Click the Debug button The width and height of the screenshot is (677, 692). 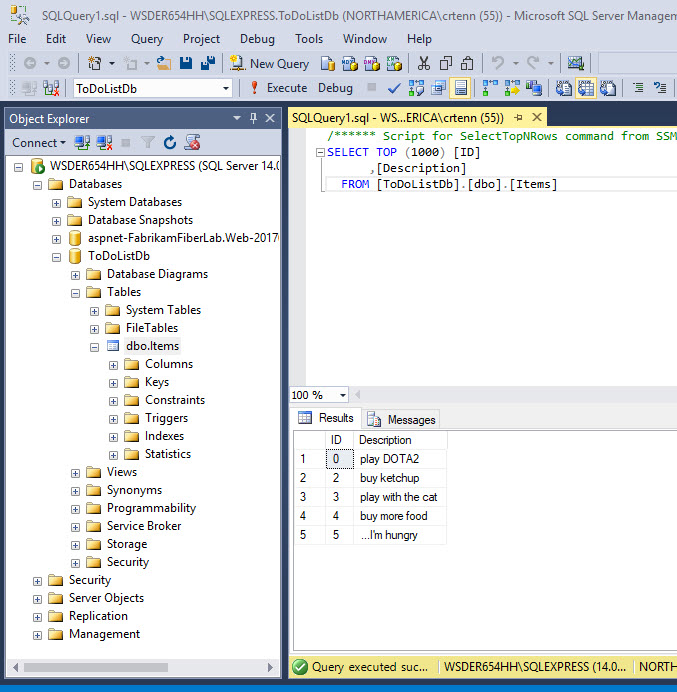pos(335,88)
